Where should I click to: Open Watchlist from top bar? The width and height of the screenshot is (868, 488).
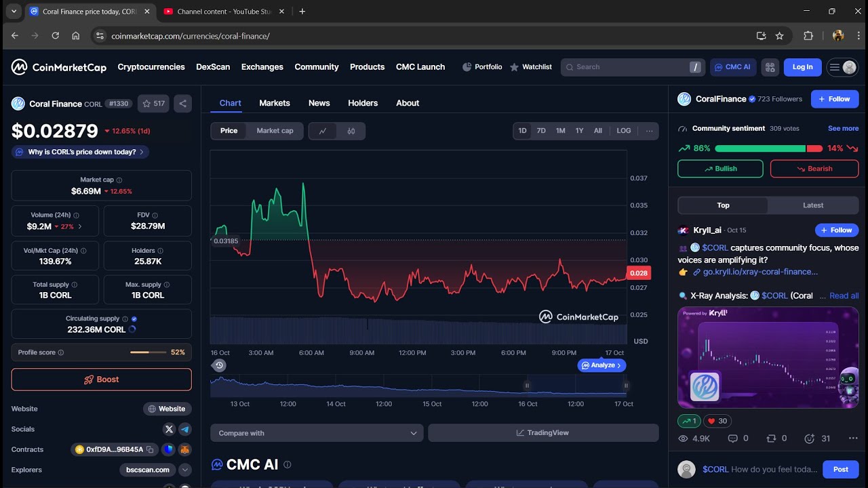[x=531, y=67]
